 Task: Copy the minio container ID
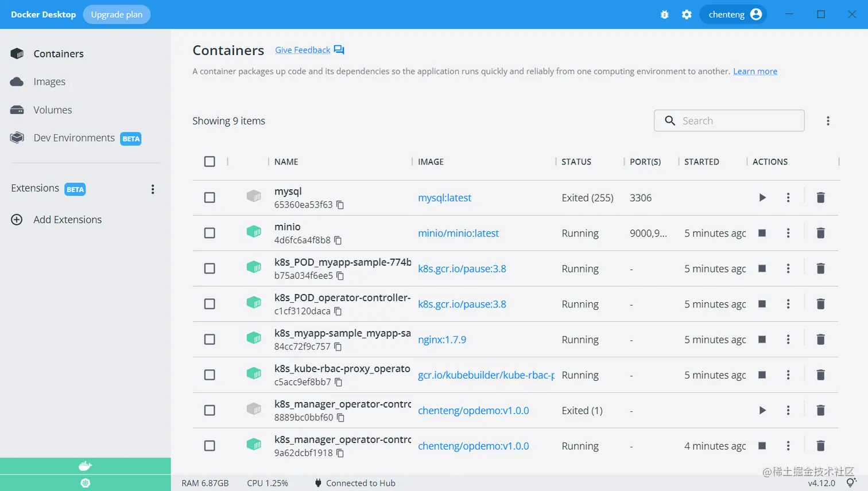[338, 240]
